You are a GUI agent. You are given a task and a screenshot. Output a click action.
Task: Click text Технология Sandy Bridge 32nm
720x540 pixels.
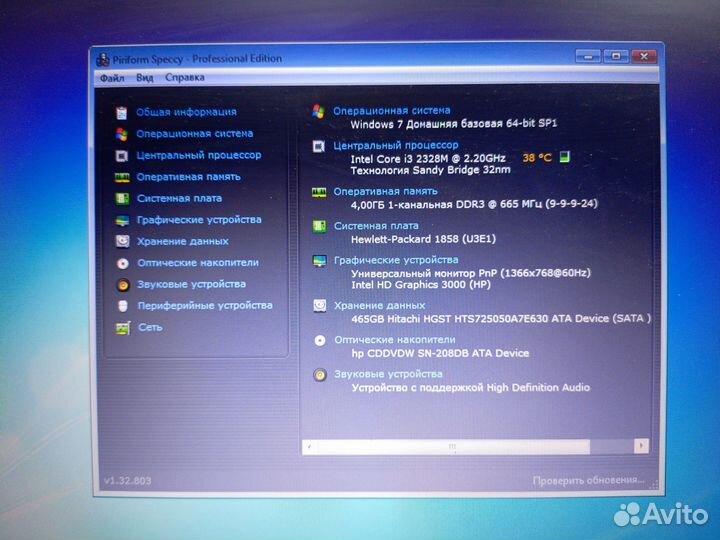click(x=430, y=171)
